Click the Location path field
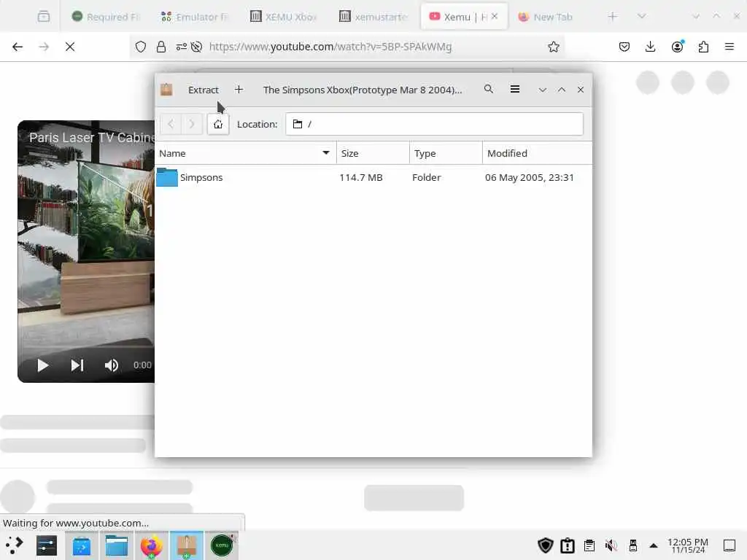The height and width of the screenshot is (560, 747). point(434,124)
